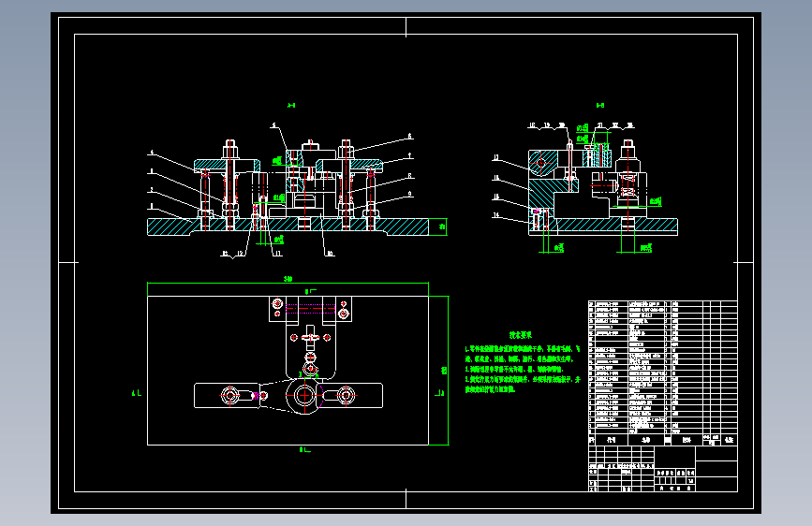Select the left clamp bolt circle in plan view

click(230, 396)
